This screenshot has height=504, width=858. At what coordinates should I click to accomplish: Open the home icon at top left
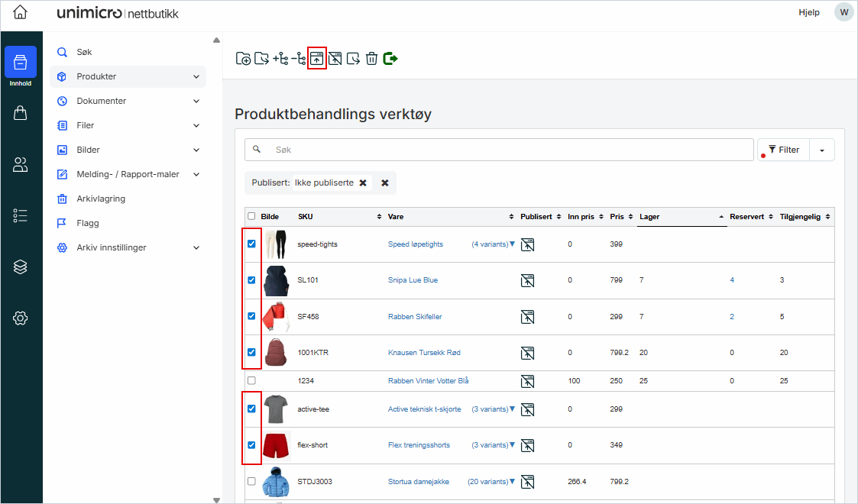(x=21, y=12)
